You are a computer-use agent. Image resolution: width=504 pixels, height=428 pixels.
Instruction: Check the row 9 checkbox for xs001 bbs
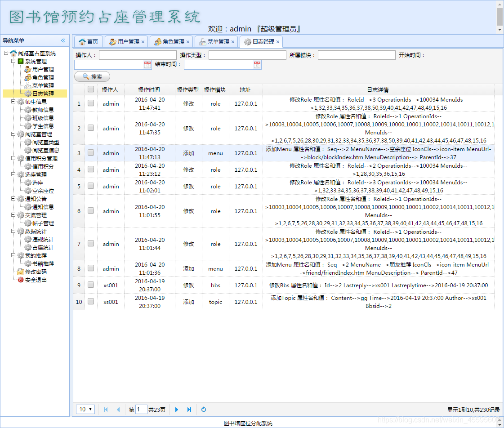pyautogui.click(x=91, y=285)
